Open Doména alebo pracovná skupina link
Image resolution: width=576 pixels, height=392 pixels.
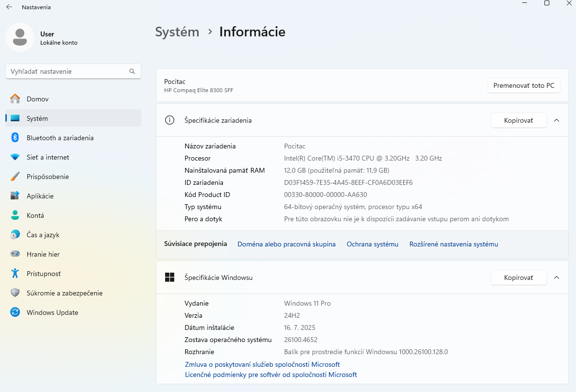287,244
